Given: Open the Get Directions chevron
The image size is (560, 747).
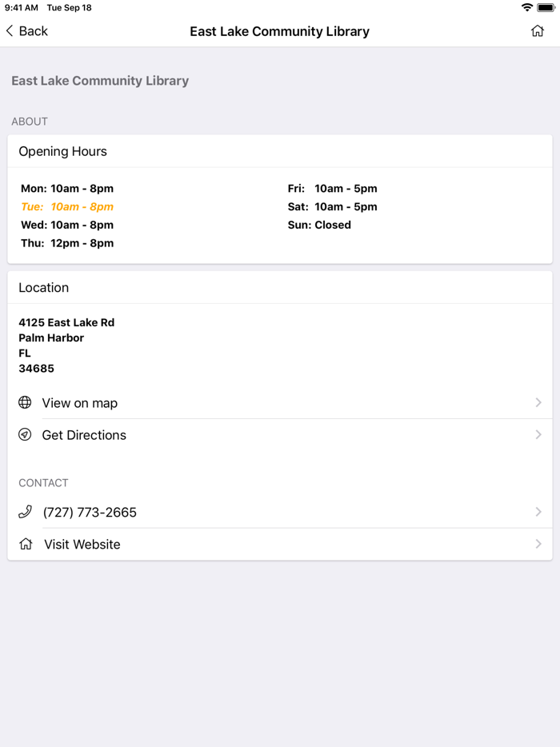Looking at the screenshot, I should pos(538,435).
